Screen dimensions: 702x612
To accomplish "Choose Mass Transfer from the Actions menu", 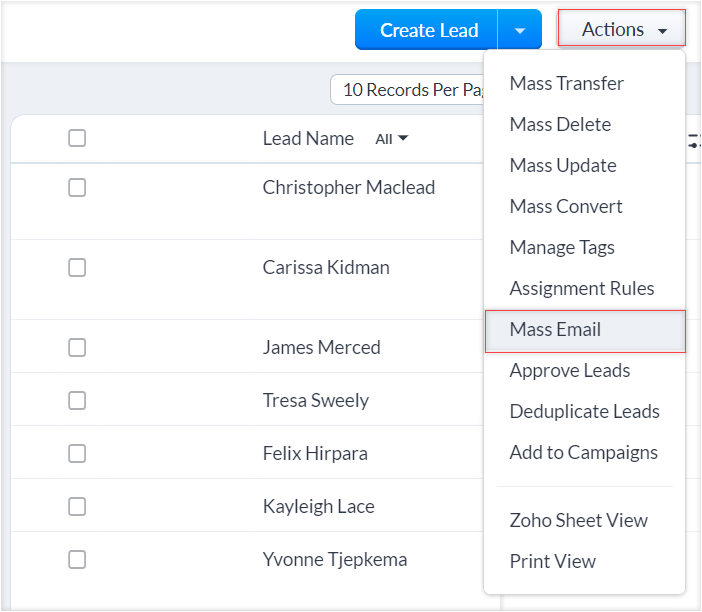I will (566, 83).
